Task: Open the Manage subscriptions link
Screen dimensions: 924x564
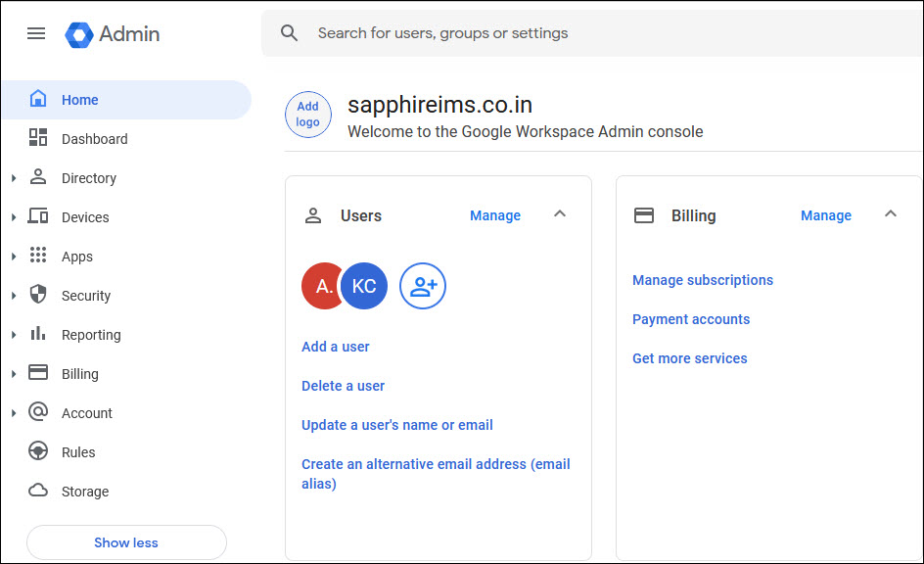Action: click(x=703, y=280)
